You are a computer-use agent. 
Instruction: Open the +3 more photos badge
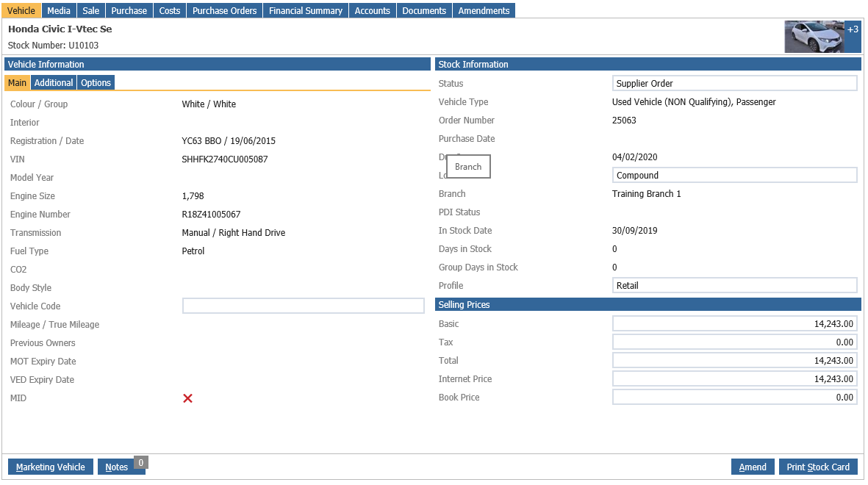pyautogui.click(x=853, y=30)
